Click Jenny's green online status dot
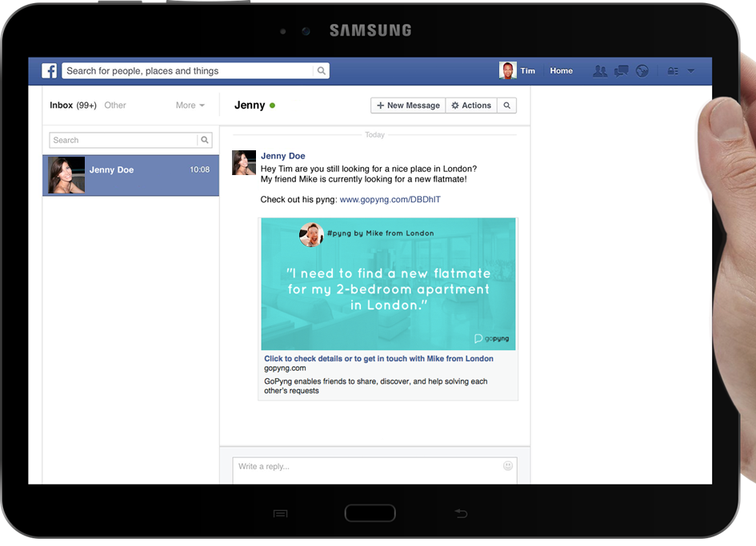The width and height of the screenshot is (756, 546). [x=273, y=106]
